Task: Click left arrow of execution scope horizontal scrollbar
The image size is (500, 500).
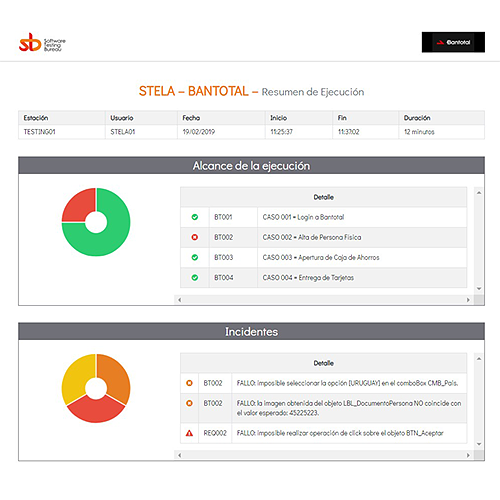Action: 180,300
